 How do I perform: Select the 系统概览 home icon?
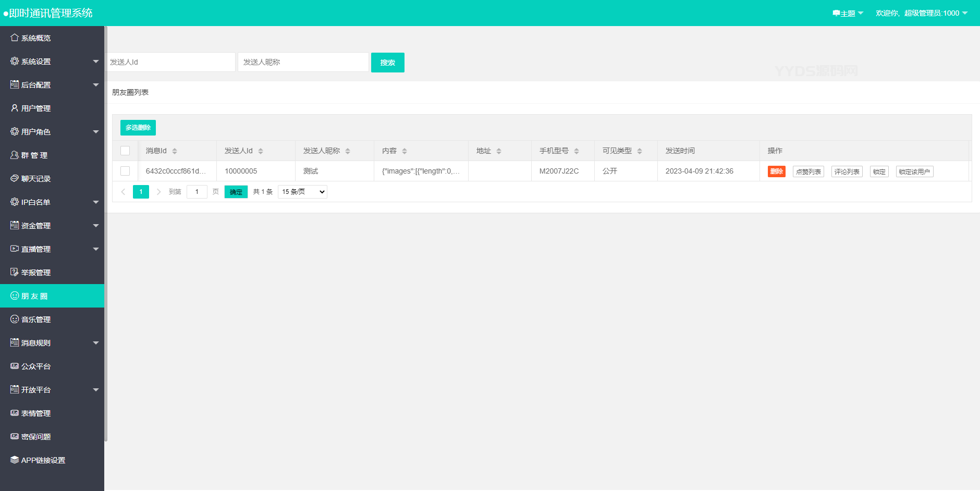14,38
